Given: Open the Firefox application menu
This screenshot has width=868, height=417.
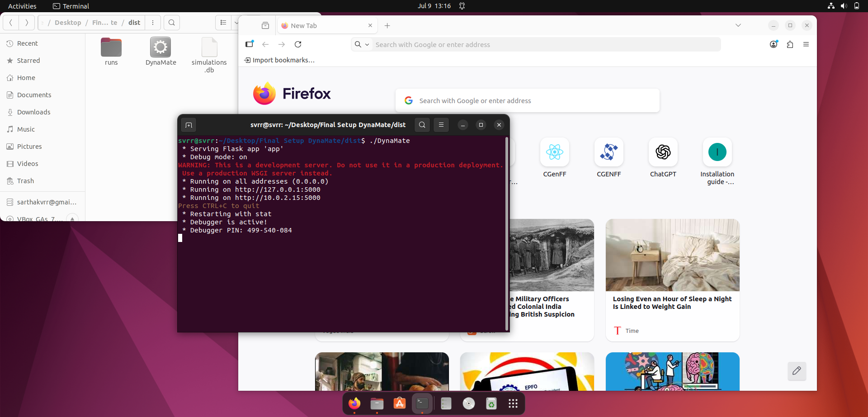Looking at the screenshot, I should click(806, 44).
